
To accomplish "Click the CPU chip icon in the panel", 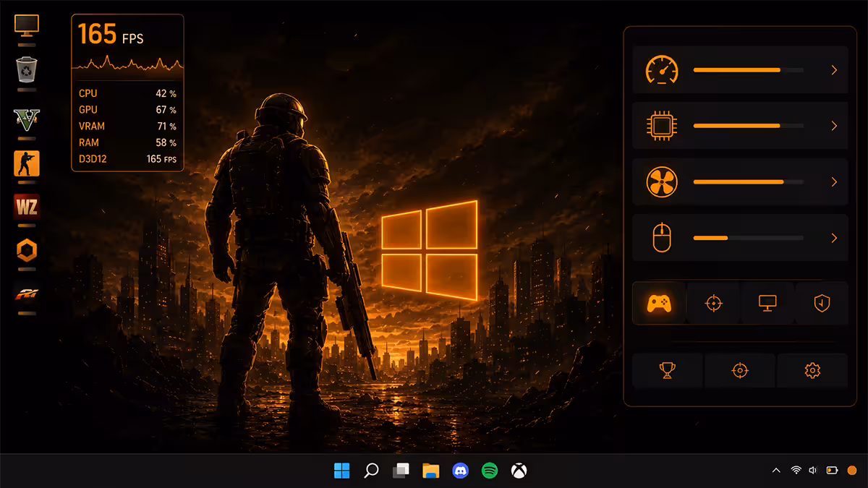I will pyautogui.click(x=662, y=126).
